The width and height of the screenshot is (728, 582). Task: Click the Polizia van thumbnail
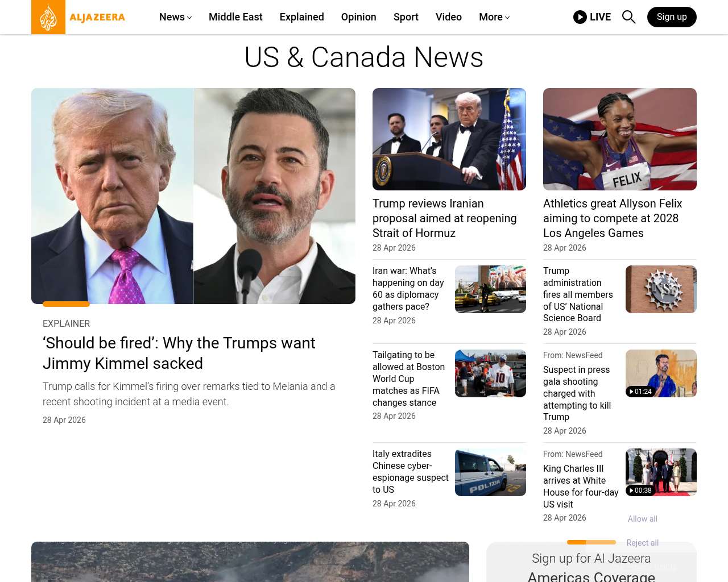click(x=490, y=472)
